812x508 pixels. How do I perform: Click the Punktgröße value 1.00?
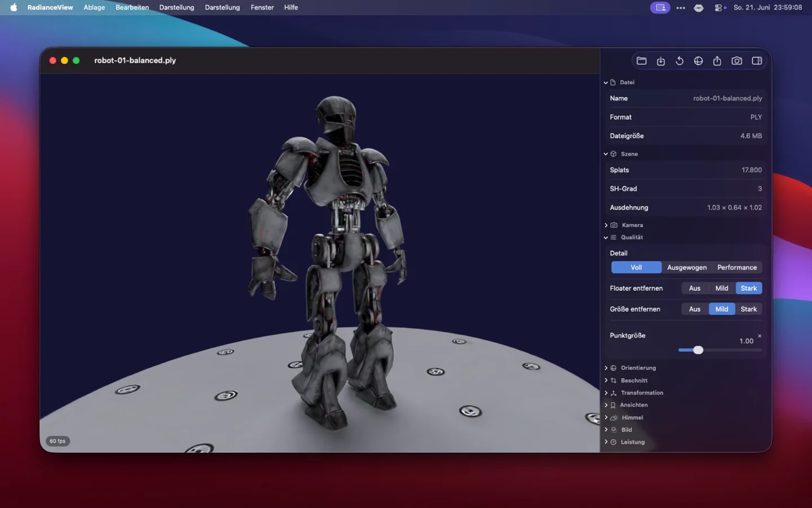point(746,341)
